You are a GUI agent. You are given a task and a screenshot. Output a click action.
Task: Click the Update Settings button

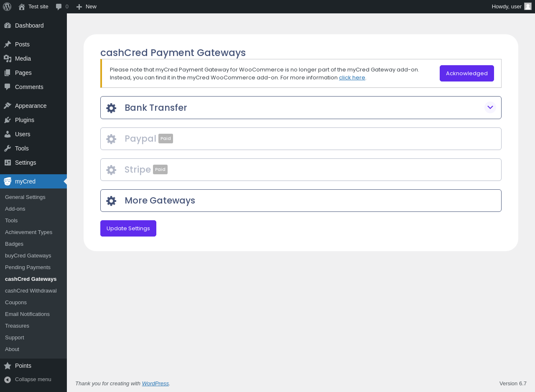128,228
